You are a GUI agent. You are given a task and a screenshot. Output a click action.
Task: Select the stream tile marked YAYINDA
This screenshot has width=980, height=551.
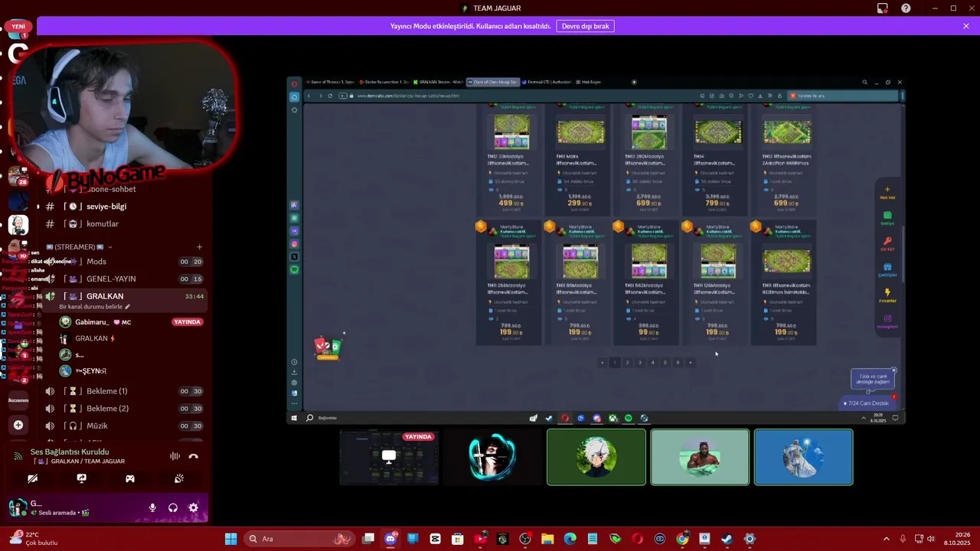point(389,458)
